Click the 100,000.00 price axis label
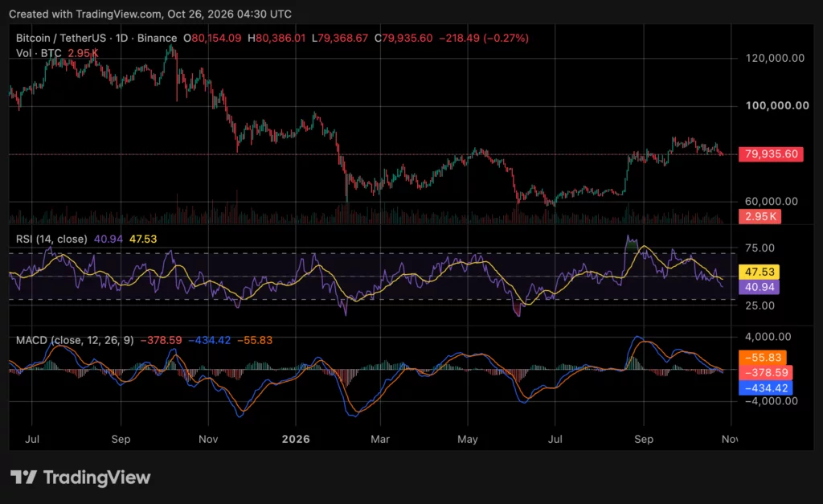The height and width of the screenshot is (504, 823). [x=777, y=105]
